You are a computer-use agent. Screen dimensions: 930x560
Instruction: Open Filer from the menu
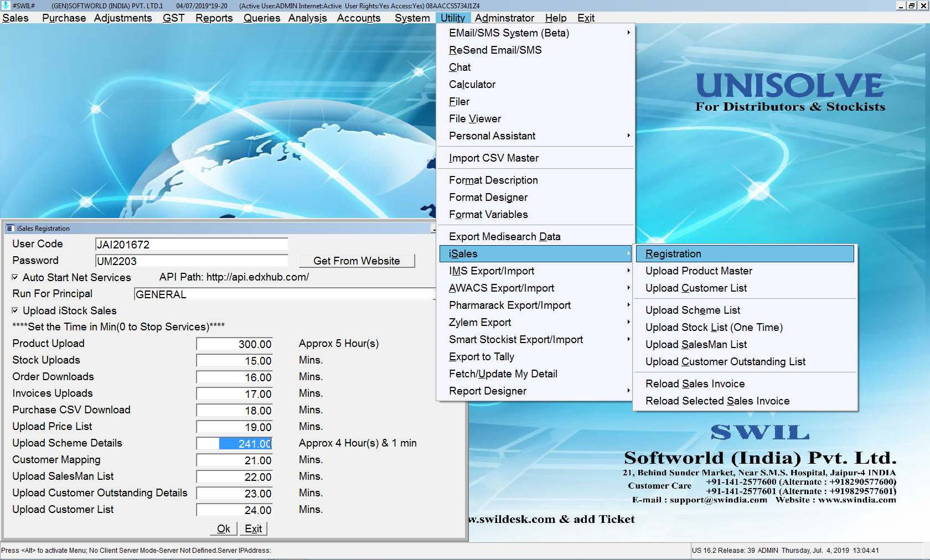[x=535, y=101]
